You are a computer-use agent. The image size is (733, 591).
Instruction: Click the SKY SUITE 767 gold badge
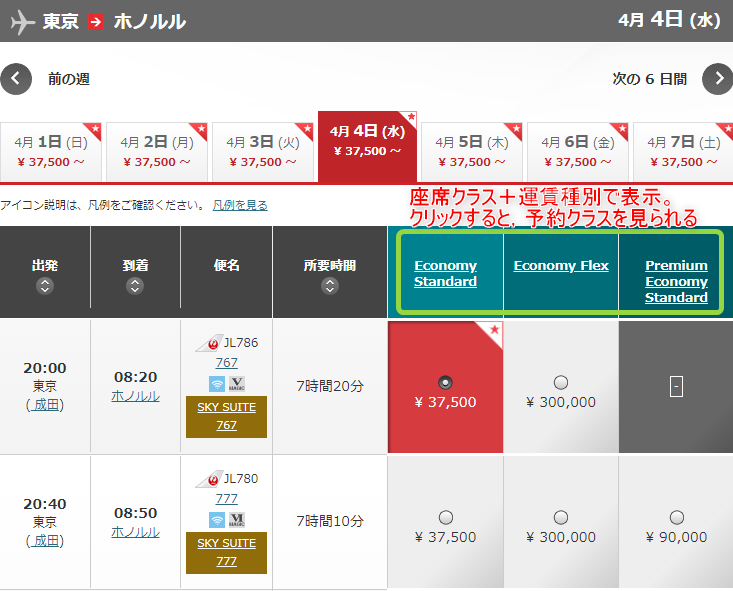226,416
